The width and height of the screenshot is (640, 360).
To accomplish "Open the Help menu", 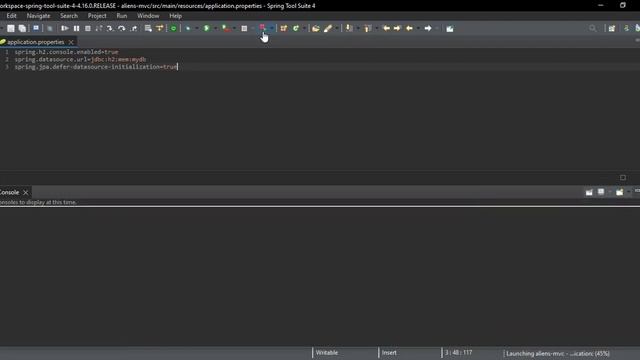I will 176,16.
